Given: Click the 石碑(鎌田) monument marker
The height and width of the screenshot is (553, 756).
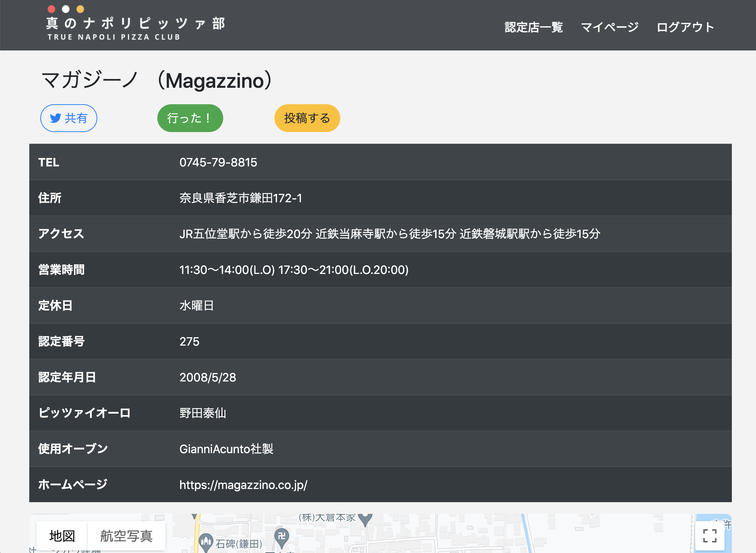Looking at the screenshot, I should [206, 541].
